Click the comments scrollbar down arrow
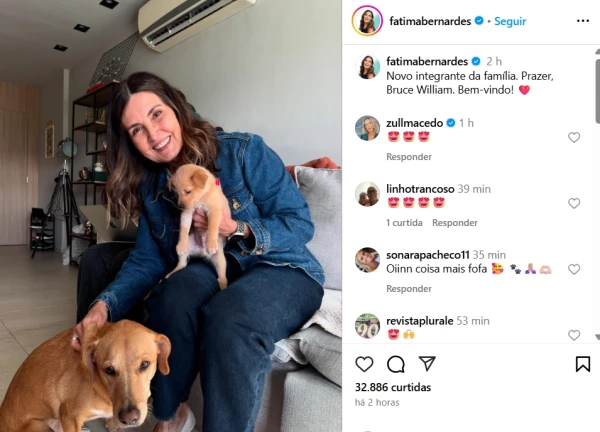The image size is (600, 432). [597, 336]
